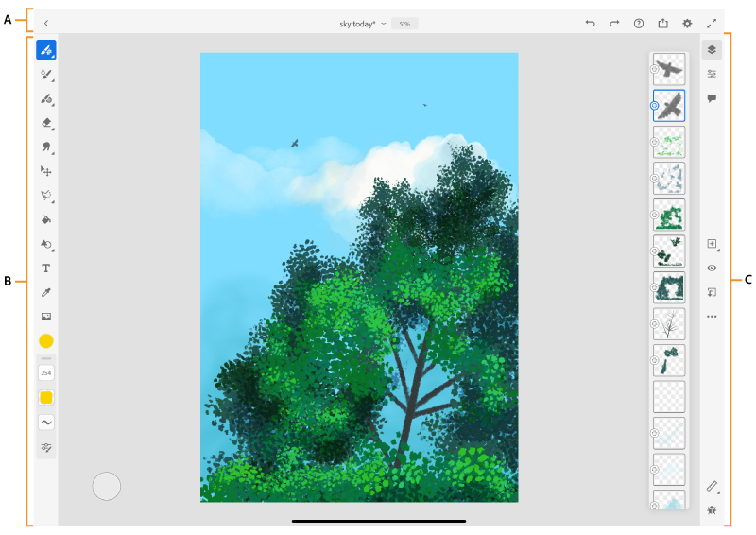
Task: Open the Share export icon
Action: tap(663, 23)
